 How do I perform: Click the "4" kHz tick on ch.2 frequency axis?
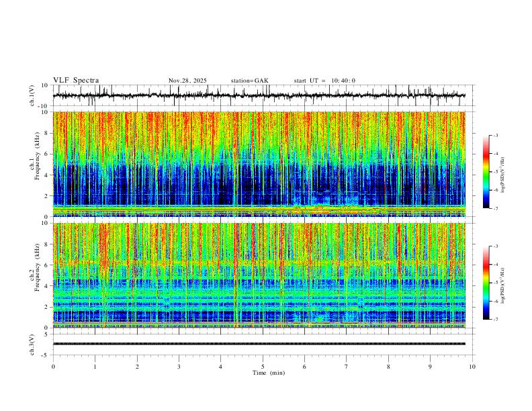pos(47,286)
